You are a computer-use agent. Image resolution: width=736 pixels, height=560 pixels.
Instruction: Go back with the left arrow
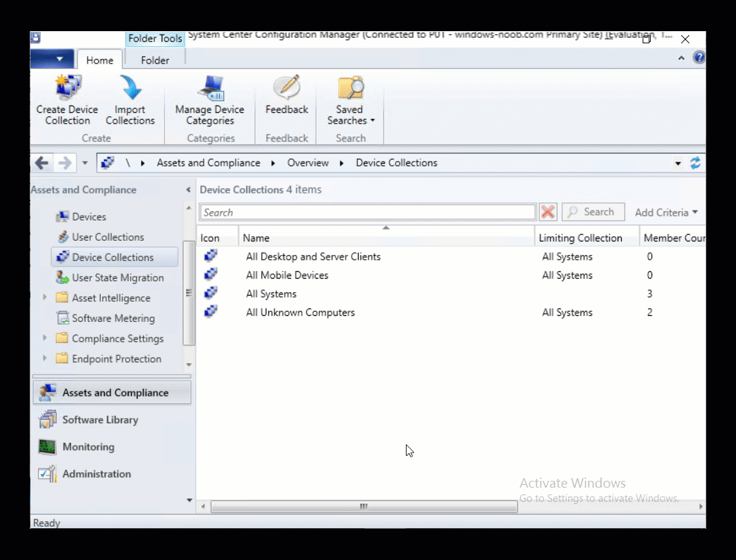pyautogui.click(x=42, y=163)
